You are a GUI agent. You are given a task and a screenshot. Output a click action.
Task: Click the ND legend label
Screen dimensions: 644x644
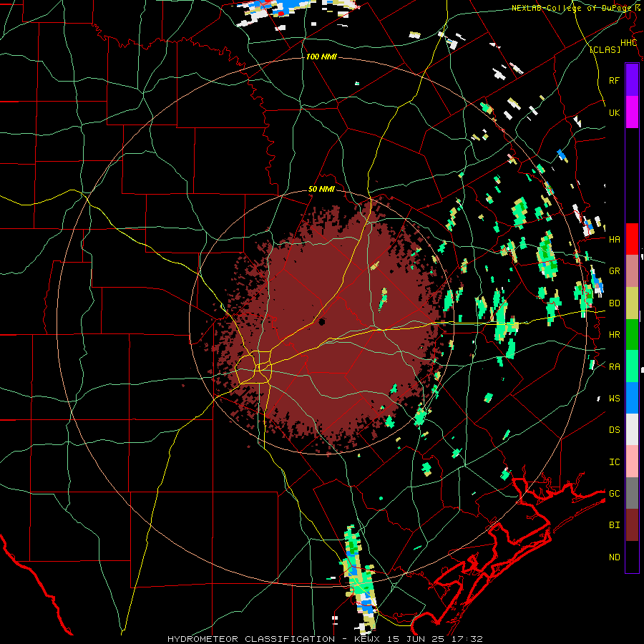pos(615,557)
